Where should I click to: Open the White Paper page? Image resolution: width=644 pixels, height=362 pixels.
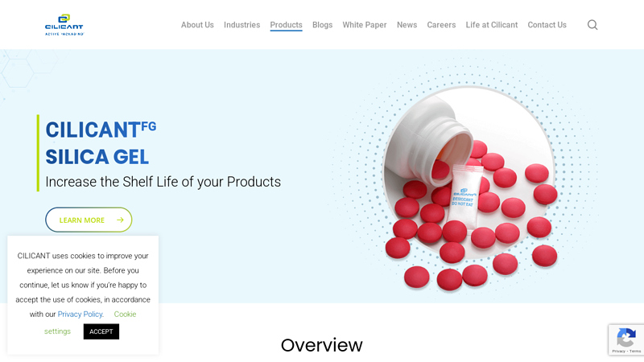pos(365,25)
